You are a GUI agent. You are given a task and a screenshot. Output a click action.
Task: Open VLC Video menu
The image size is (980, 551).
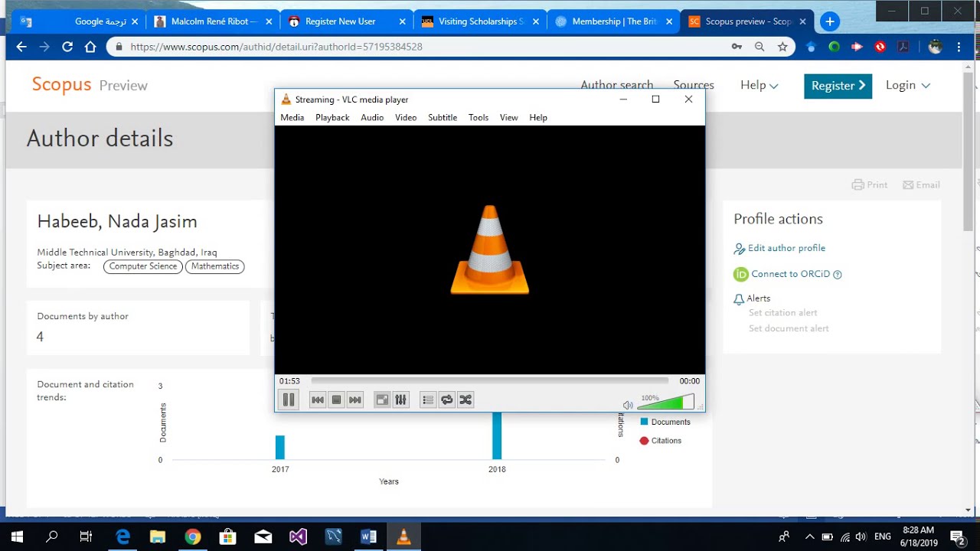[x=406, y=117]
